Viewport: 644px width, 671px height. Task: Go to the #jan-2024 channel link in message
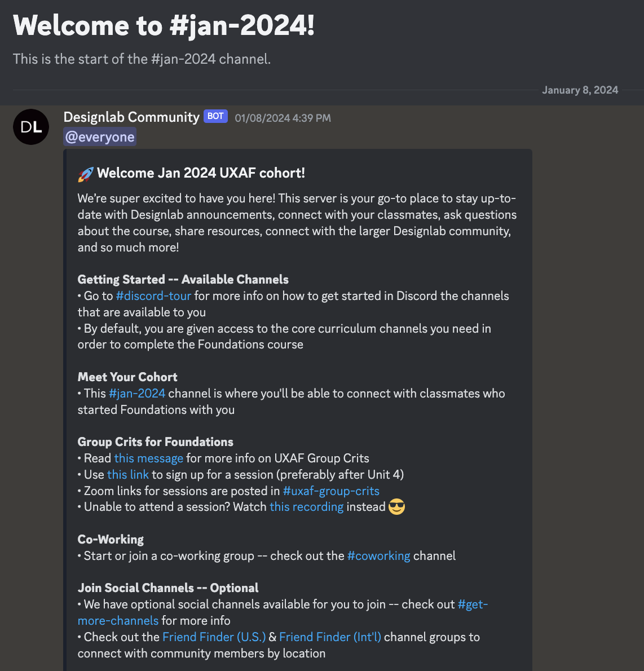pyautogui.click(x=137, y=394)
